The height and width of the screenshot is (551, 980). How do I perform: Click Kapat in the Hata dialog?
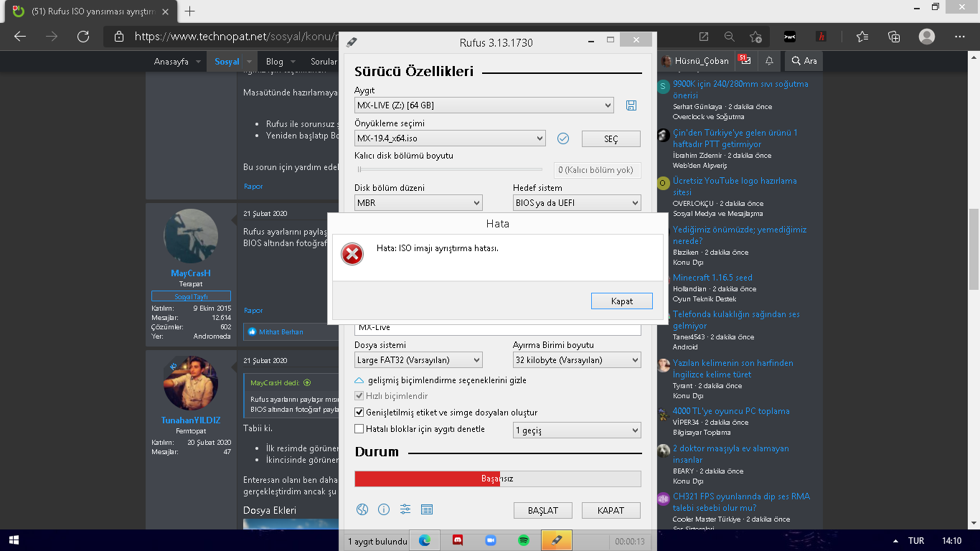tap(622, 301)
